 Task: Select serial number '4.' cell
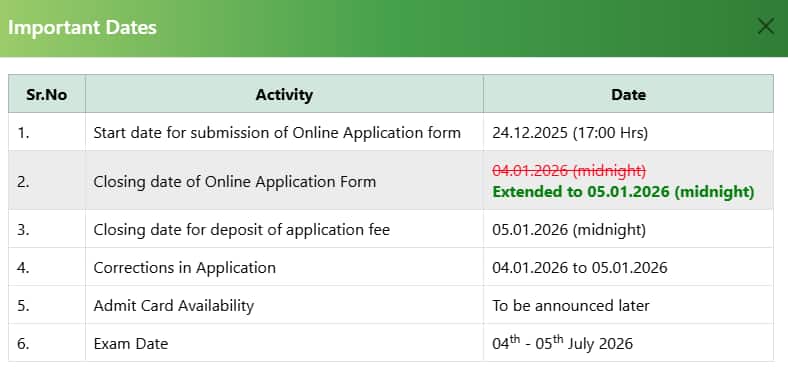tap(47, 267)
